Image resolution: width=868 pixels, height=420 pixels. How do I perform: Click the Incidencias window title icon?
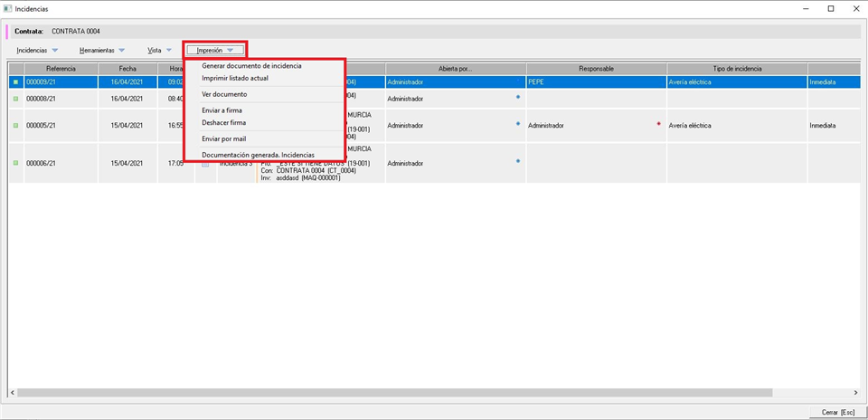[x=8, y=8]
